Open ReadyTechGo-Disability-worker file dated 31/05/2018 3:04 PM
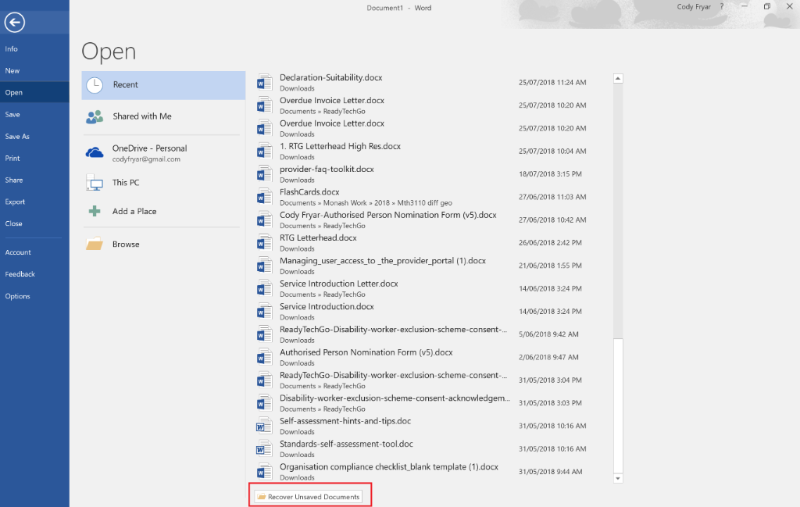 point(423,380)
